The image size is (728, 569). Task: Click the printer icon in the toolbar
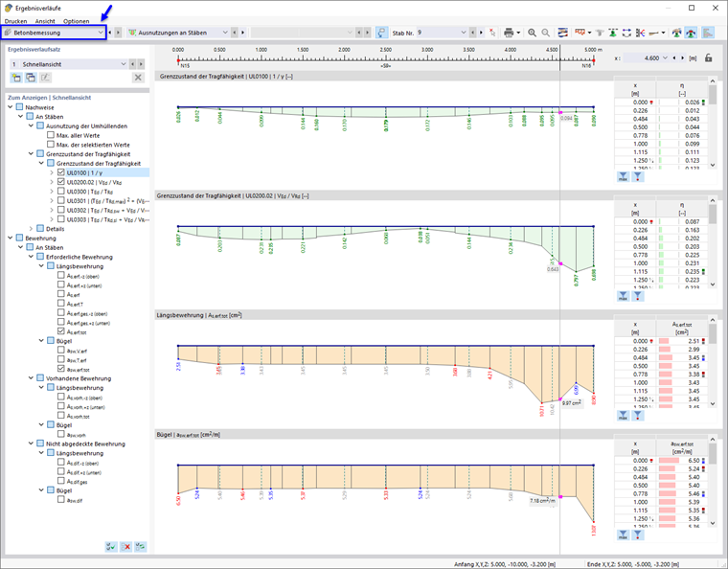pos(509,33)
